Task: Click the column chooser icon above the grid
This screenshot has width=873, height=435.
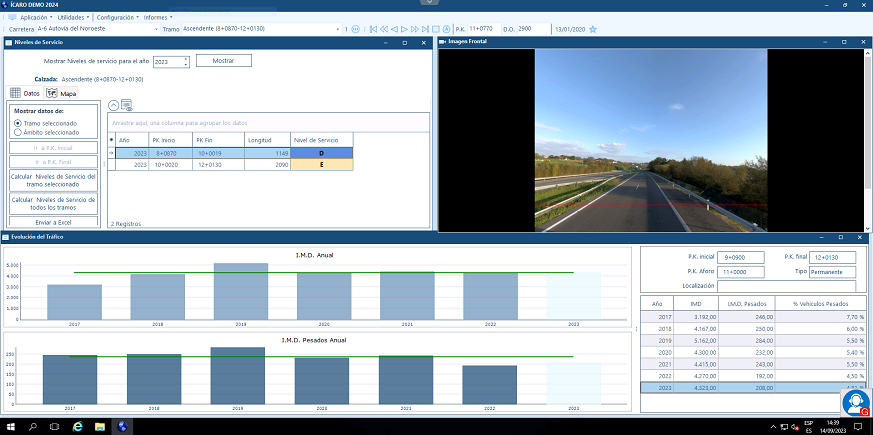Action: (x=127, y=105)
